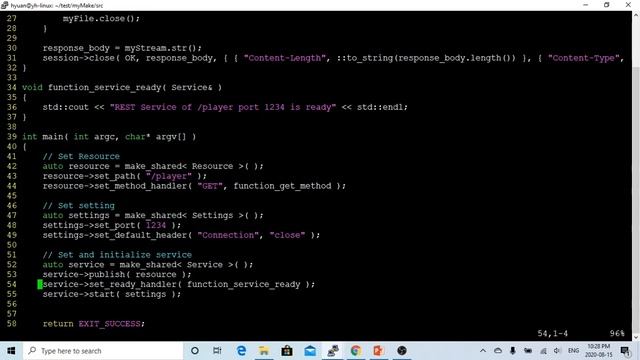The image size is (640, 360).
Task: Click the "close" string on line 49
Action: [x=287, y=235]
